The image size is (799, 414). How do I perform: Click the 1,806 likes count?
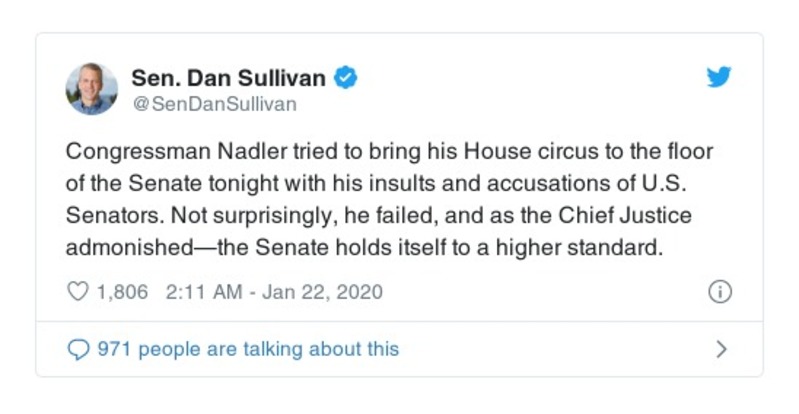[x=121, y=293]
